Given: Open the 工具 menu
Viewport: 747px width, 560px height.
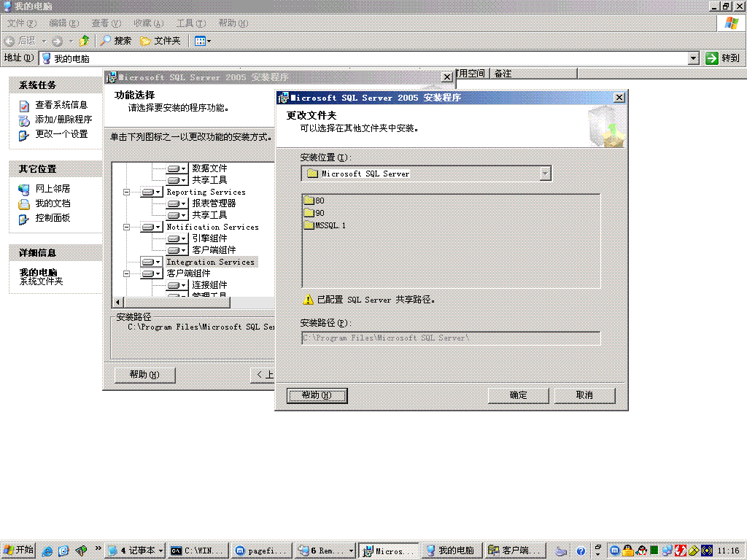Looking at the screenshot, I should click(x=191, y=23).
